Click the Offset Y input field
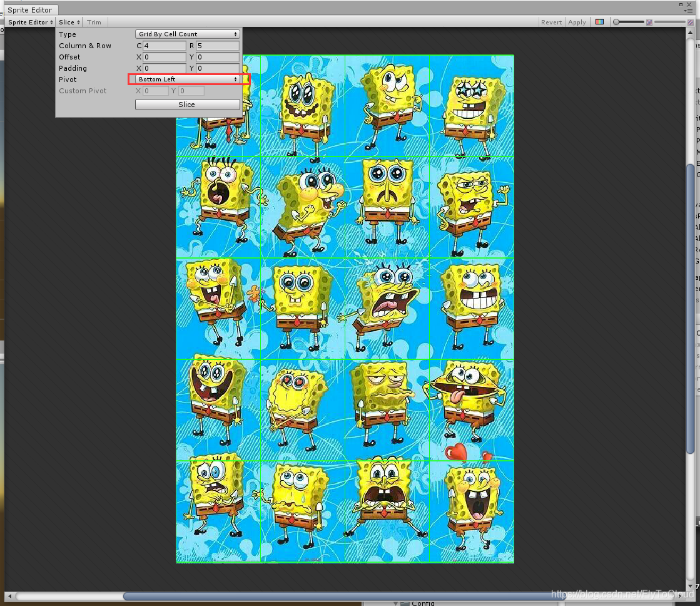The width and height of the screenshot is (700, 606). click(218, 57)
